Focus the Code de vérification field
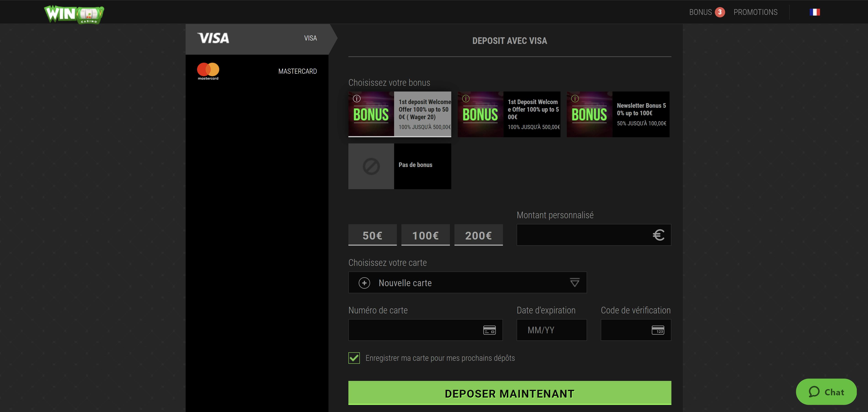Screen dimensions: 868x412 point(636,330)
